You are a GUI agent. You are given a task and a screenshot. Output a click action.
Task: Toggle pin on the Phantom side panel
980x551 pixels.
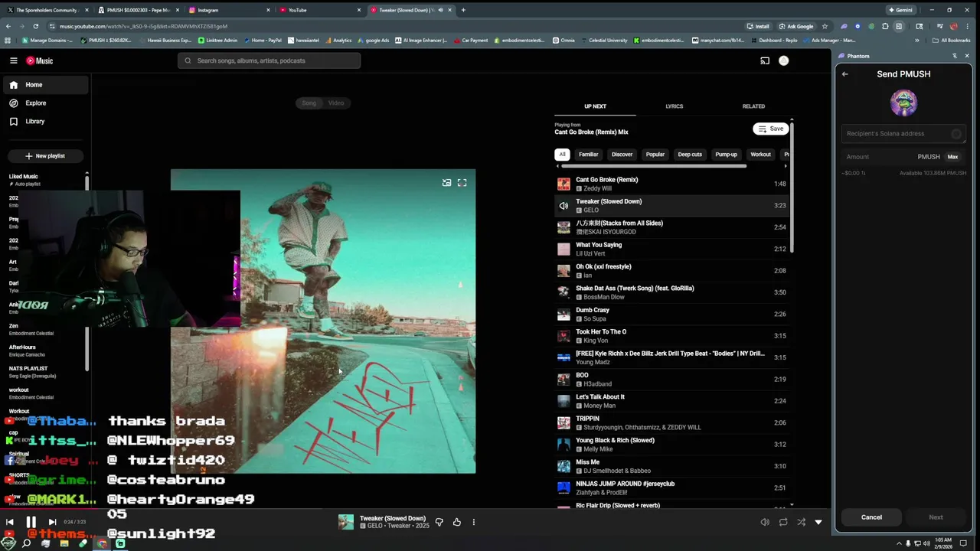click(954, 56)
